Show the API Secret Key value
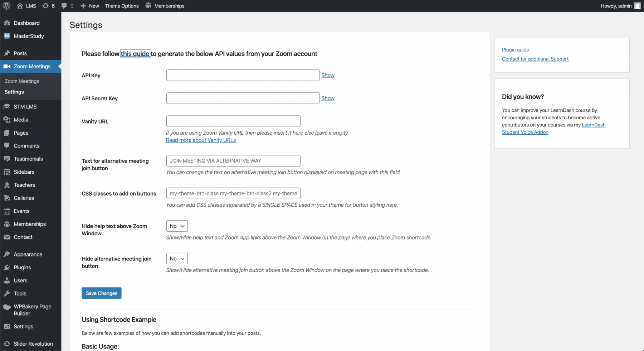Viewport: 644px width, 351px height. pyautogui.click(x=328, y=98)
